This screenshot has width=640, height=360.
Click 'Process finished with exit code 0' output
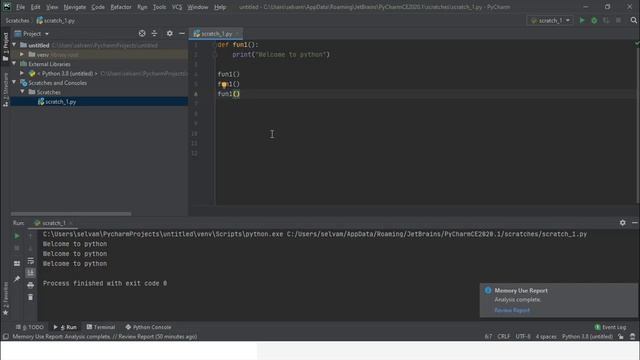coord(105,283)
